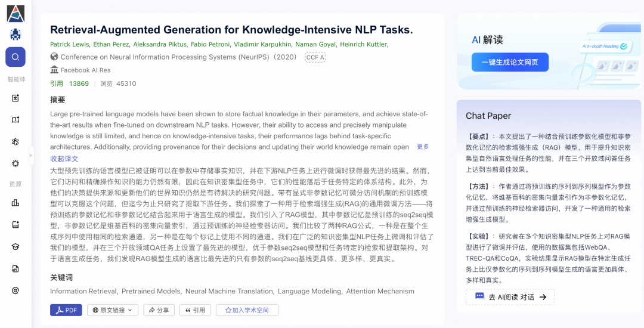The height and width of the screenshot is (328, 644).
Task: Open the bar chart ranking icon in the sidebar
Action: pyautogui.click(x=16, y=203)
